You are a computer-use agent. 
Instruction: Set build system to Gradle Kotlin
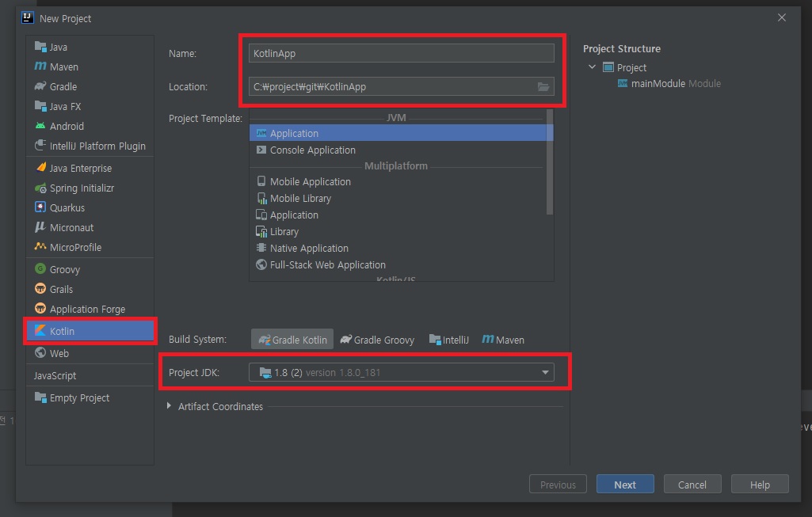(292, 340)
